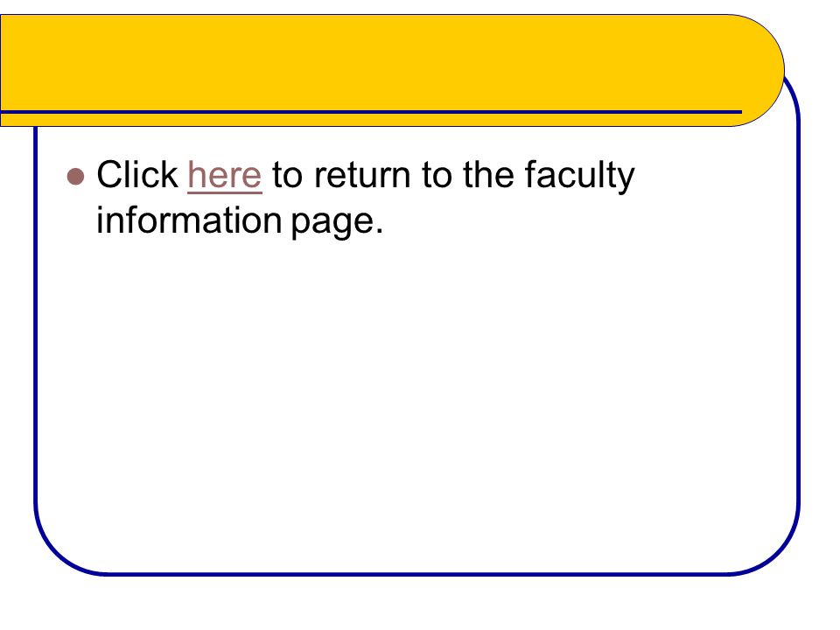Select the word "the" before faculty
Image resolution: width=840 pixels, height=630 pixels.
pyautogui.click(x=487, y=175)
